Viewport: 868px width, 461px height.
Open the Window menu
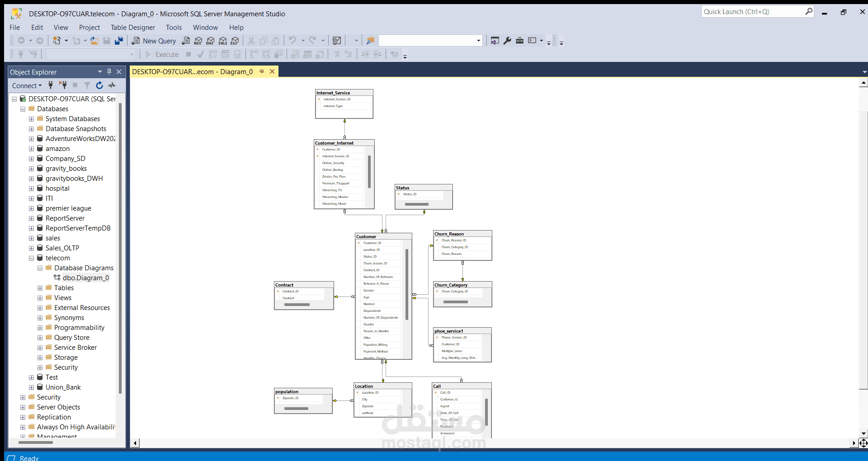[205, 28]
